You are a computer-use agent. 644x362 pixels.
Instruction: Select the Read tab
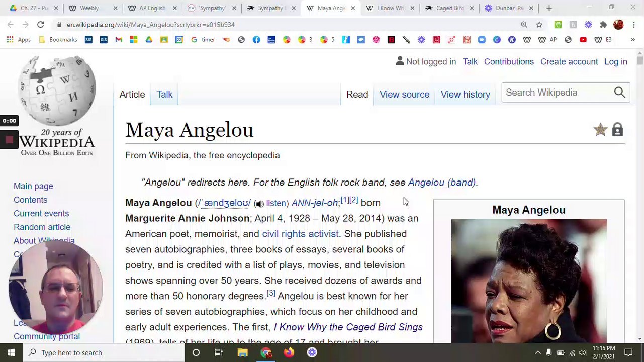(357, 95)
